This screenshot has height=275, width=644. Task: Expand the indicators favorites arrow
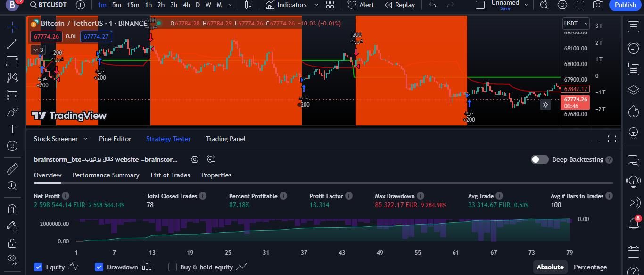click(x=316, y=5)
